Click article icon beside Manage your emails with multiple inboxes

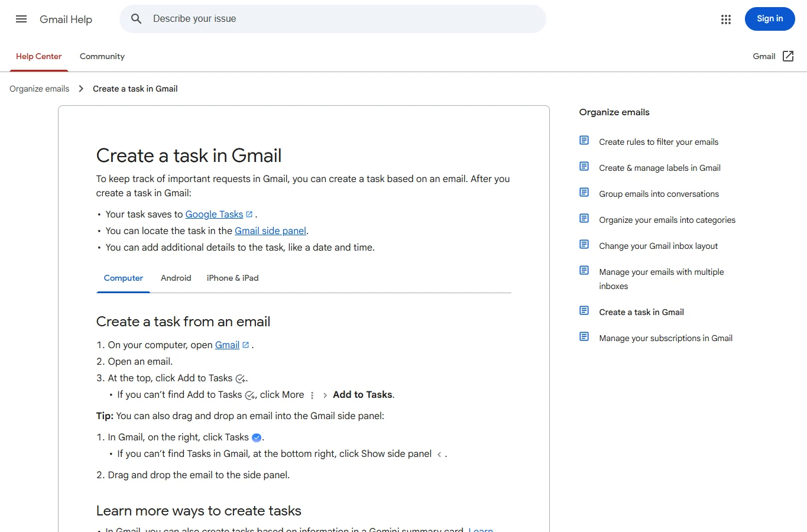tap(584, 270)
